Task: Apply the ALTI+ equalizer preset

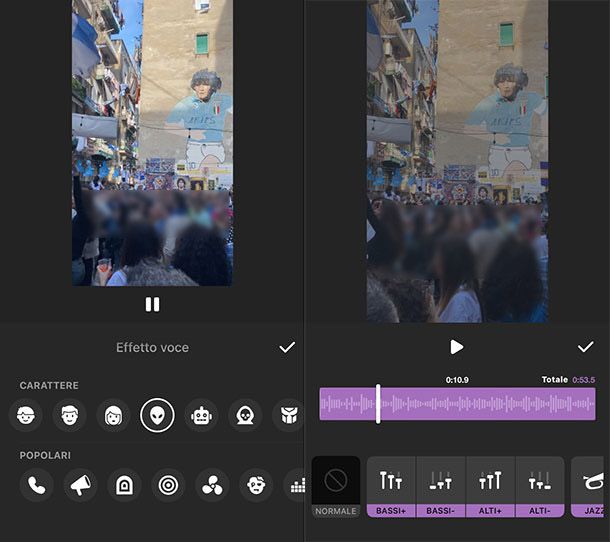Action: (x=490, y=486)
